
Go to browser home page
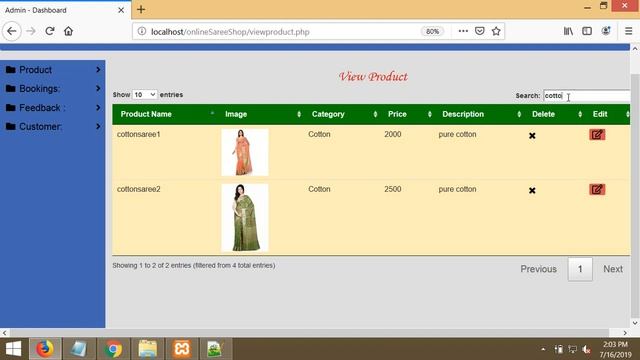point(68,31)
